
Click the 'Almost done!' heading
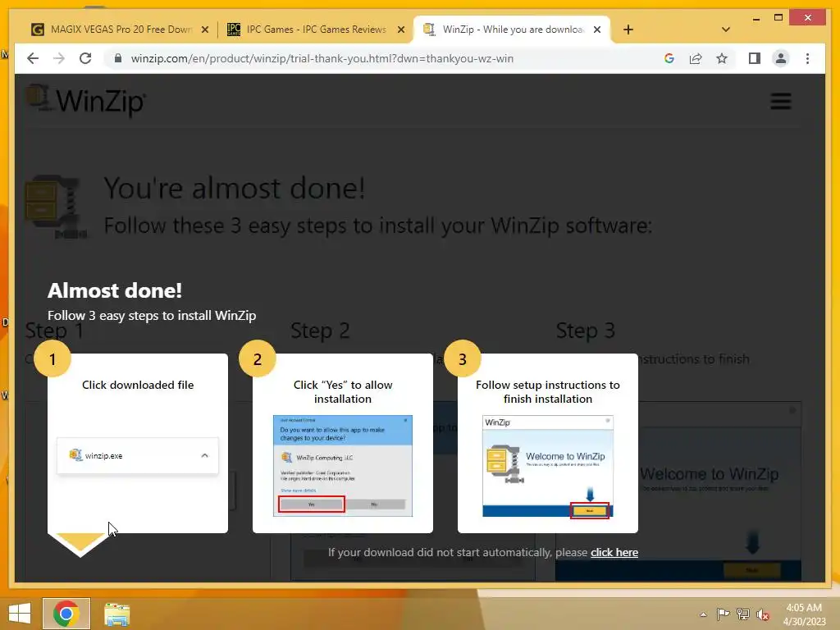point(115,290)
